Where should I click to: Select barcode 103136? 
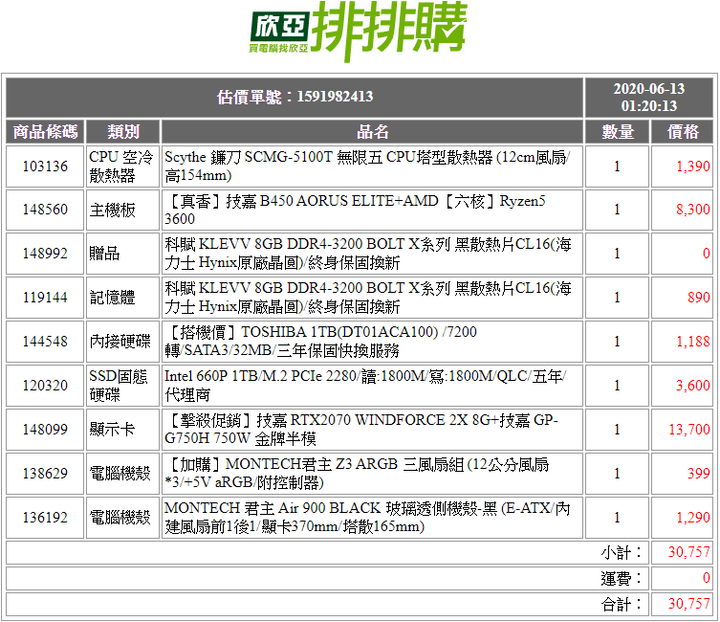click(45, 166)
